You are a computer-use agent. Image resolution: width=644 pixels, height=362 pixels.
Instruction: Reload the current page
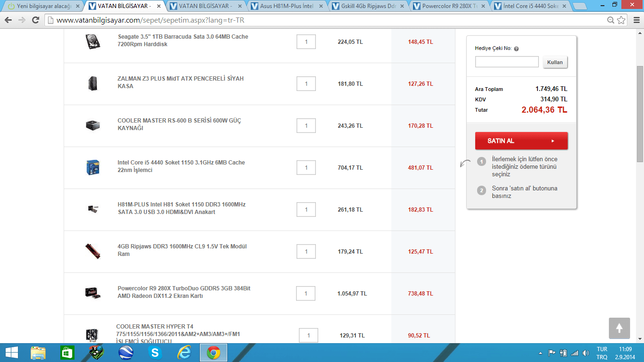tap(35, 20)
